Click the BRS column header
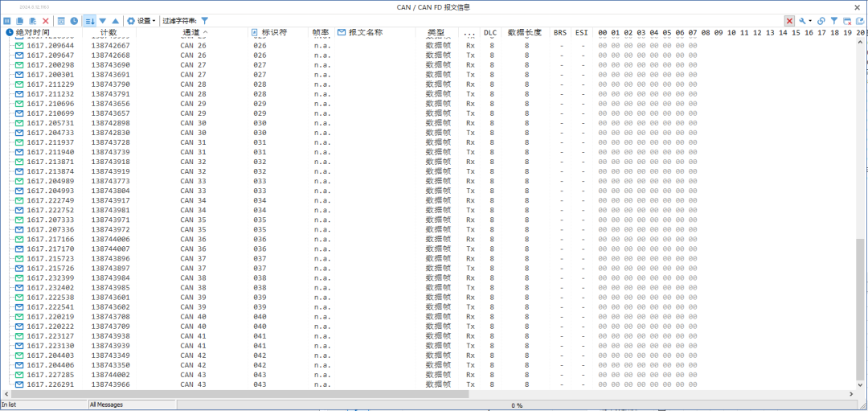 point(560,33)
